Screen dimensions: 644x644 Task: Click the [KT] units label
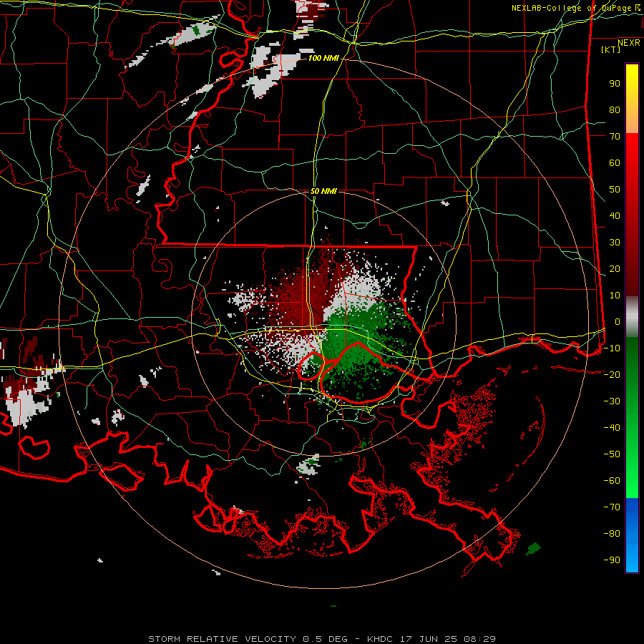611,49
